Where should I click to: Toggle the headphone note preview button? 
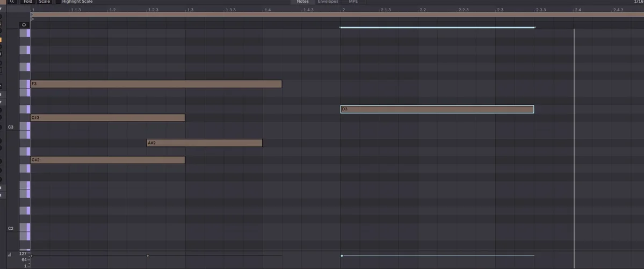[x=24, y=25]
